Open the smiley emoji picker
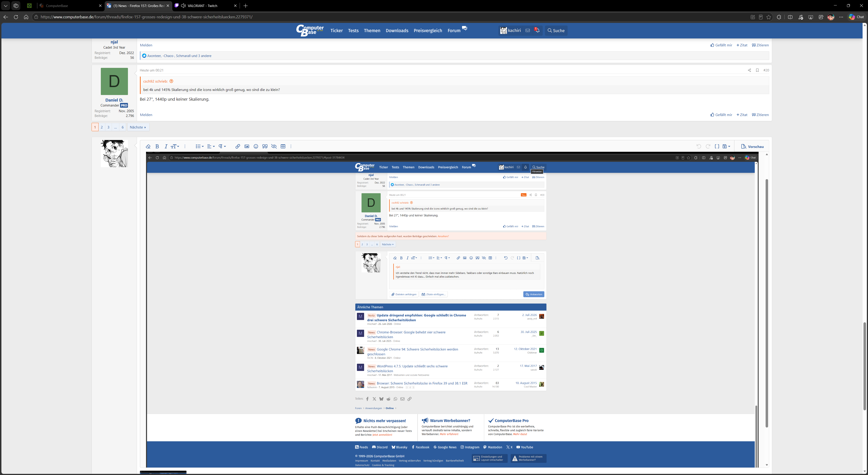The image size is (868, 475). [x=256, y=146]
